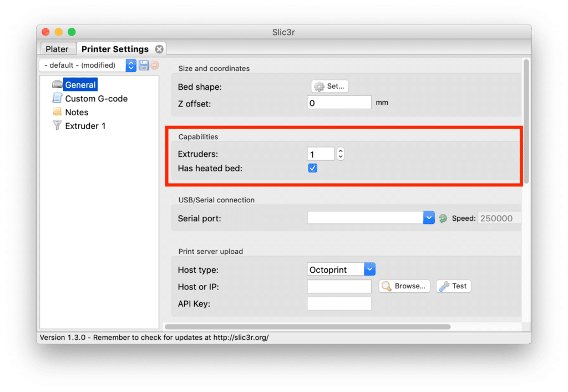Select General in the settings tree
568x392 pixels.
tap(80, 85)
